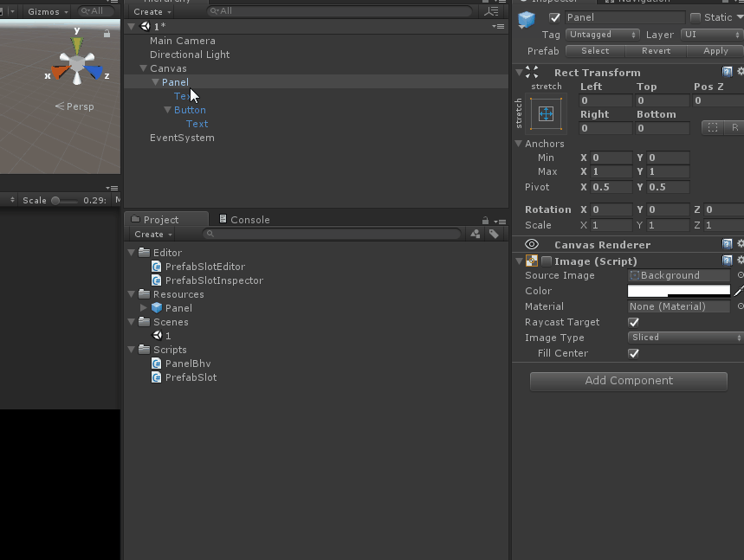Viewport: 744px width, 560px height.
Task: Open the Navigation tab in the Inspector
Action: tap(645, 2)
